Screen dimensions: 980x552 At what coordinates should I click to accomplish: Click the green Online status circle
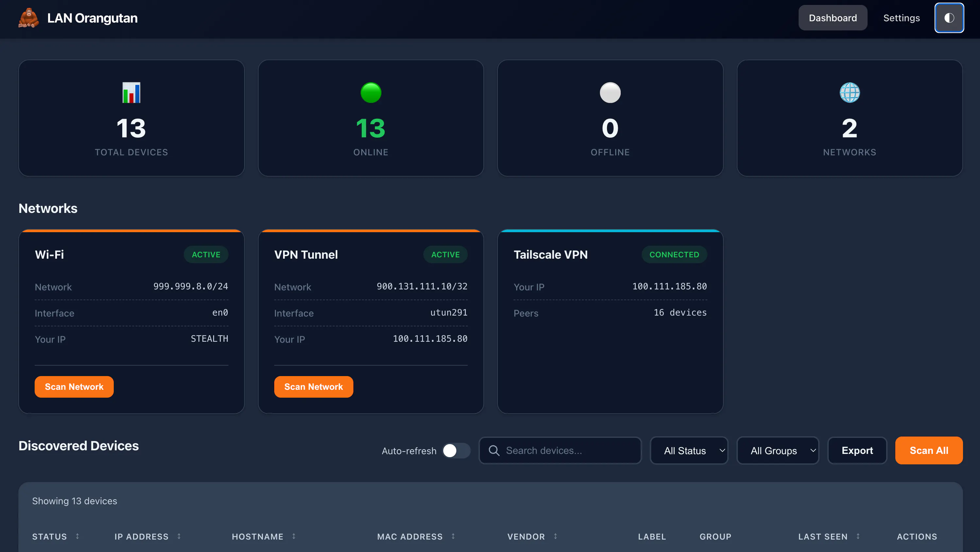tap(371, 93)
